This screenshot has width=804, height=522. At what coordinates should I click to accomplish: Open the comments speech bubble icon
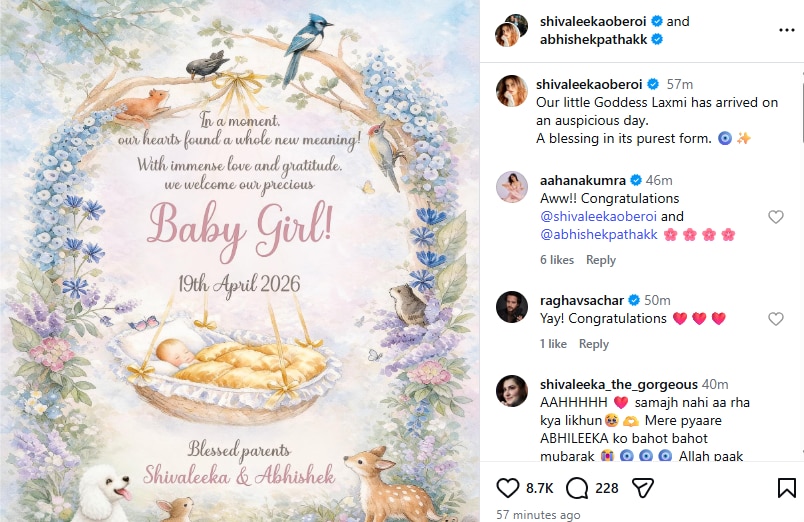(x=577, y=487)
